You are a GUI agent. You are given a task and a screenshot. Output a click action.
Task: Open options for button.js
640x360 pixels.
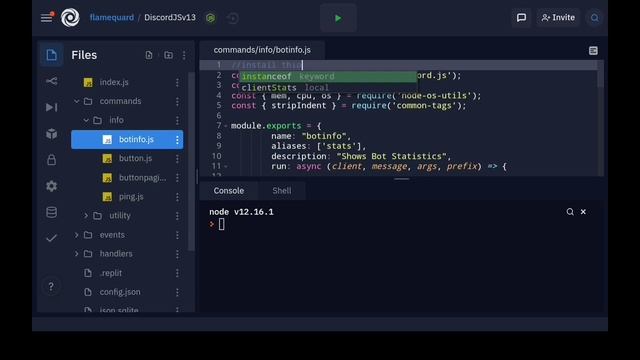(x=177, y=158)
